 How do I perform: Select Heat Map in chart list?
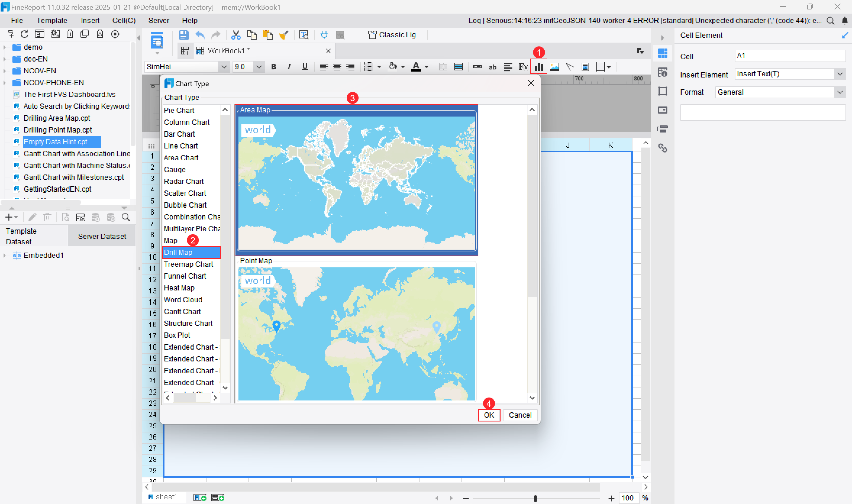tap(191, 288)
